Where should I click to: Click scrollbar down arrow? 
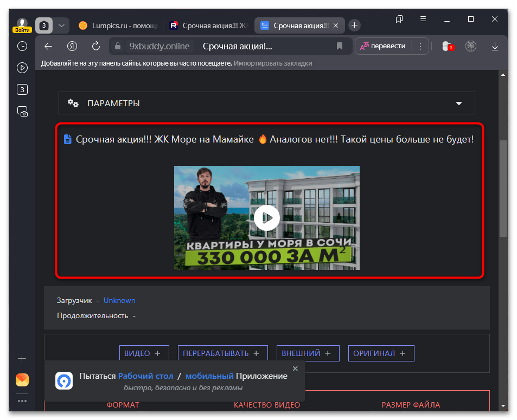click(503, 406)
